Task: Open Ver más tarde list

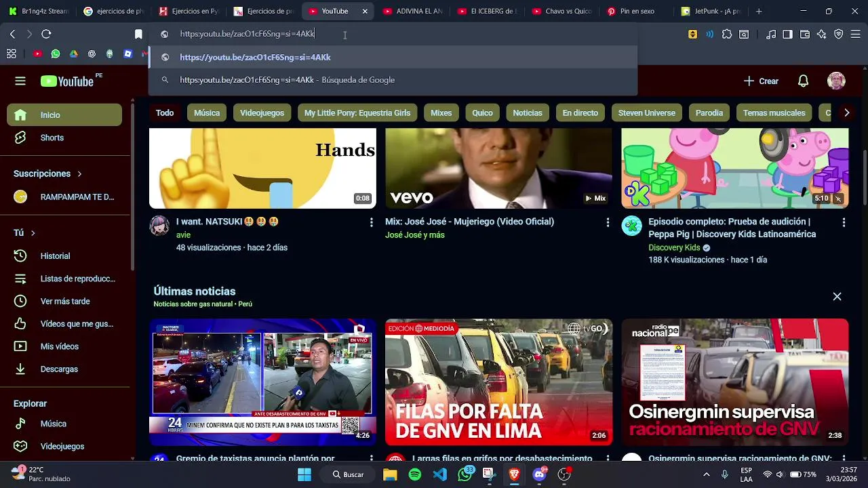Action: pyautogui.click(x=64, y=302)
